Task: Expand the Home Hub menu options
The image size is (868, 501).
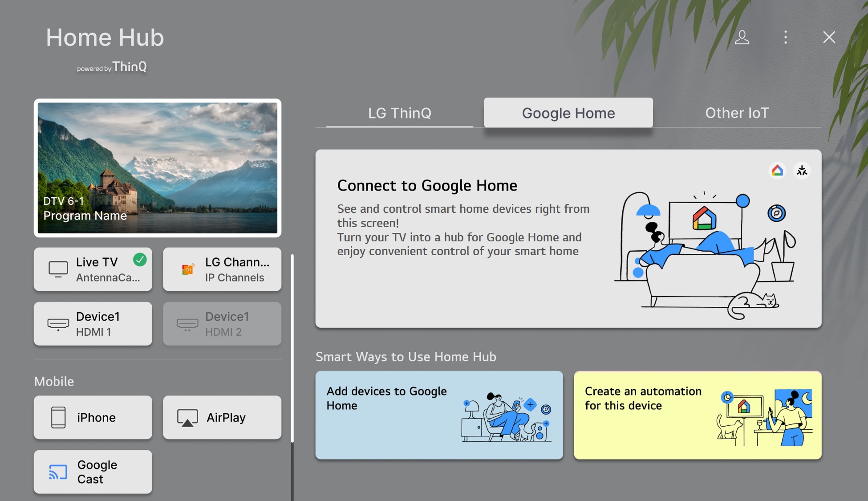Action: point(786,37)
